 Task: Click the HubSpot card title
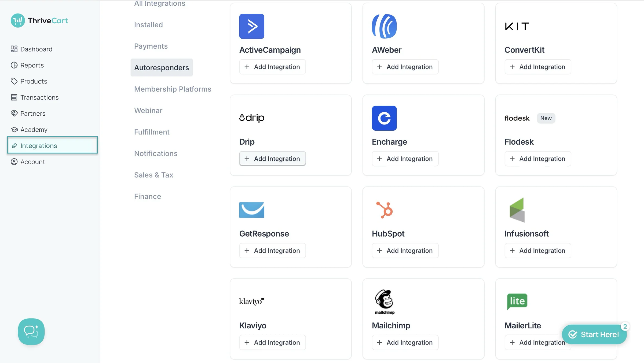coord(388,234)
